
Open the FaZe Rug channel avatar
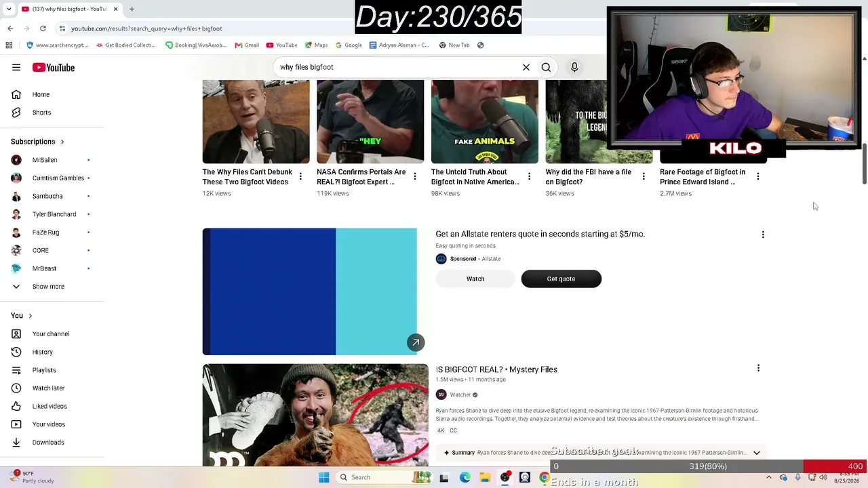click(x=16, y=232)
